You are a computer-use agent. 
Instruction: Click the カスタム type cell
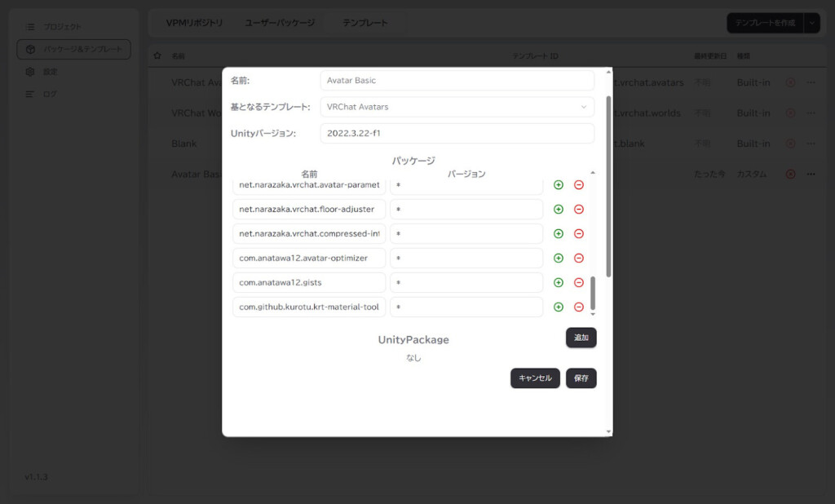click(x=751, y=175)
